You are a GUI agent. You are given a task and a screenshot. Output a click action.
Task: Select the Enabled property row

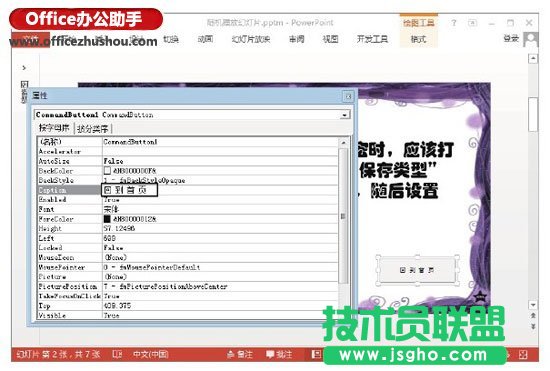pyautogui.click(x=188, y=200)
